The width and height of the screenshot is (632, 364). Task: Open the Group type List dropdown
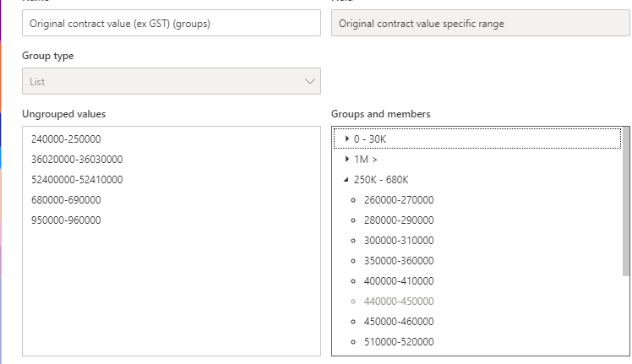coord(172,81)
